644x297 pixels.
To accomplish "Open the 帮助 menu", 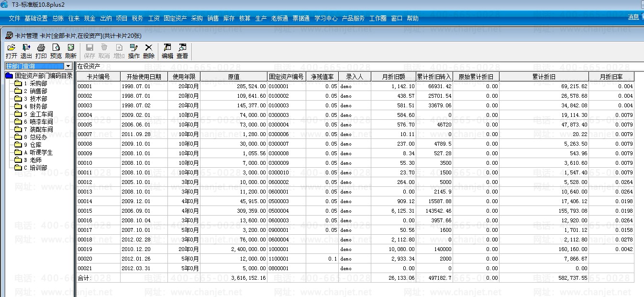I will [412, 18].
